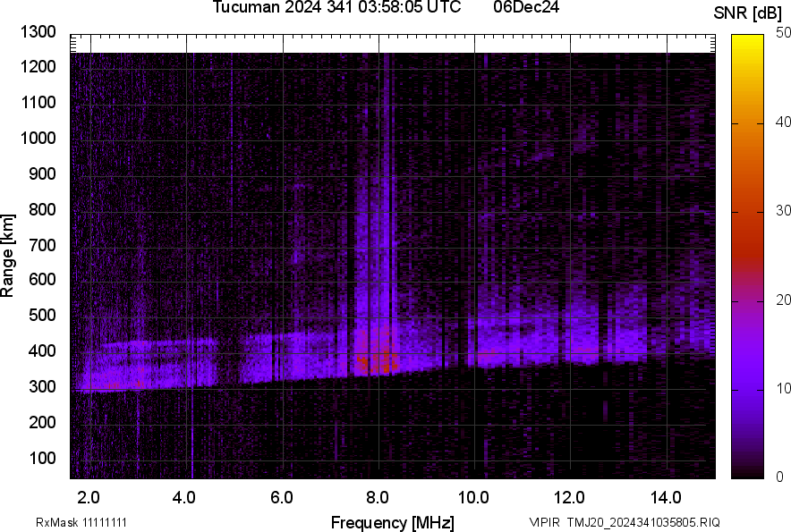Click the range tick label '600'

coord(42,279)
